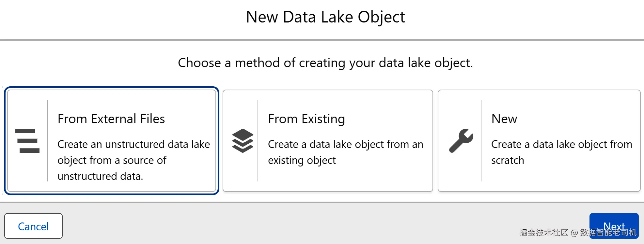Viewport: 644px width, 244px height.
Task: Click the "From External Files" card title
Action: tap(111, 119)
